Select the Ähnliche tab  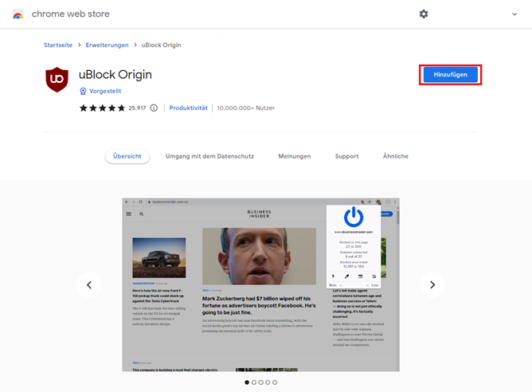click(395, 156)
